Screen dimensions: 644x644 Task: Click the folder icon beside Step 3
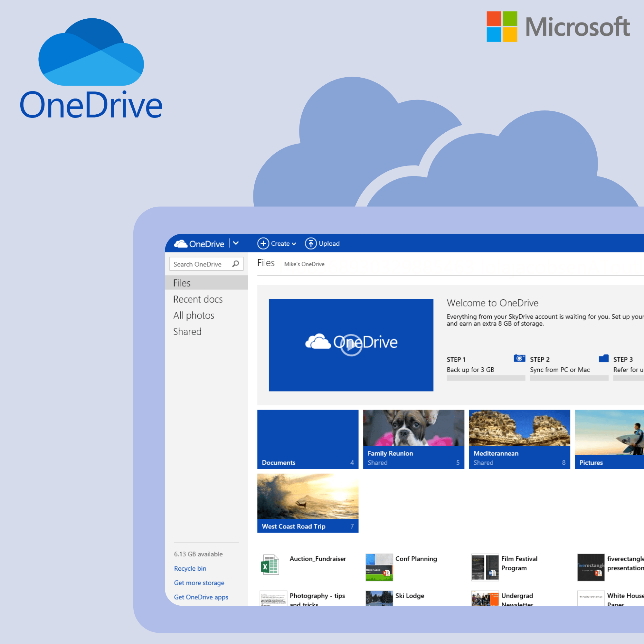click(x=604, y=359)
